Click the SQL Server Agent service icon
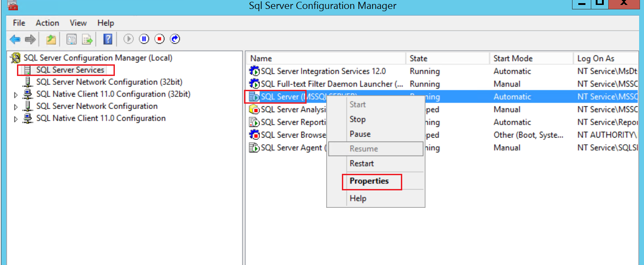This screenshot has height=265, width=644. (x=254, y=148)
